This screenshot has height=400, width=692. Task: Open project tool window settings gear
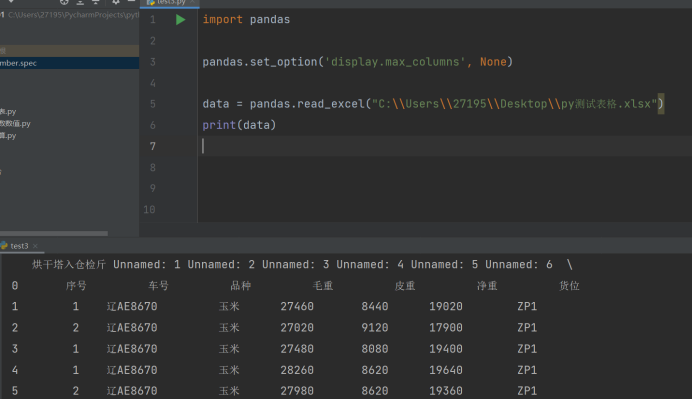(116, 2)
